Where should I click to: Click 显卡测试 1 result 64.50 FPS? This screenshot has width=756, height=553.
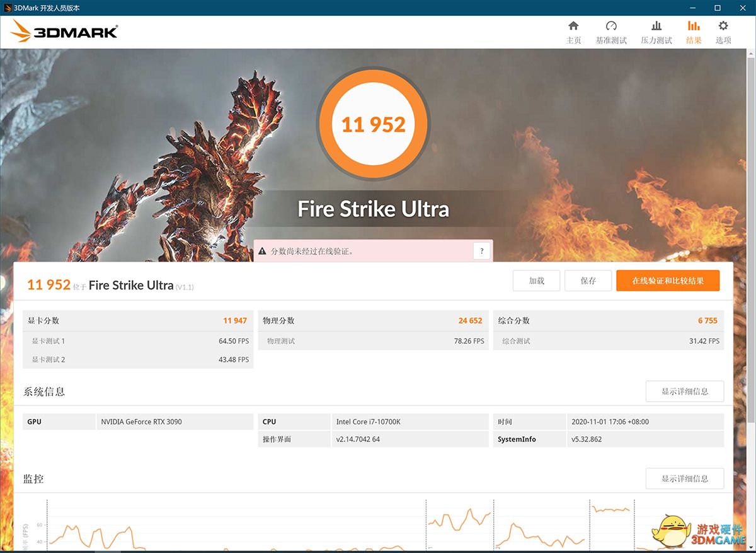234,341
